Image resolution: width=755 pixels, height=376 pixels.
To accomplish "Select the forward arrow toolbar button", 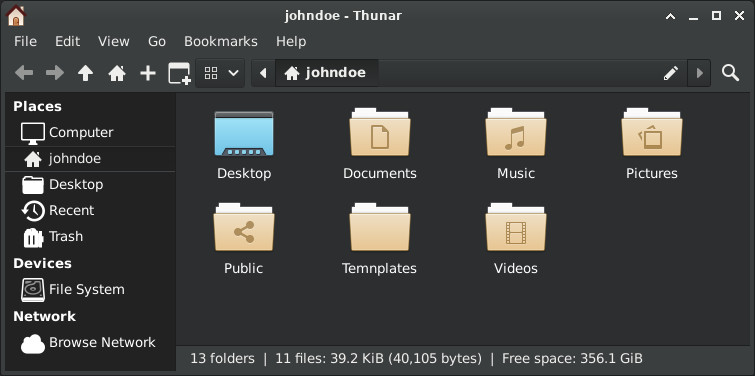I will point(54,73).
